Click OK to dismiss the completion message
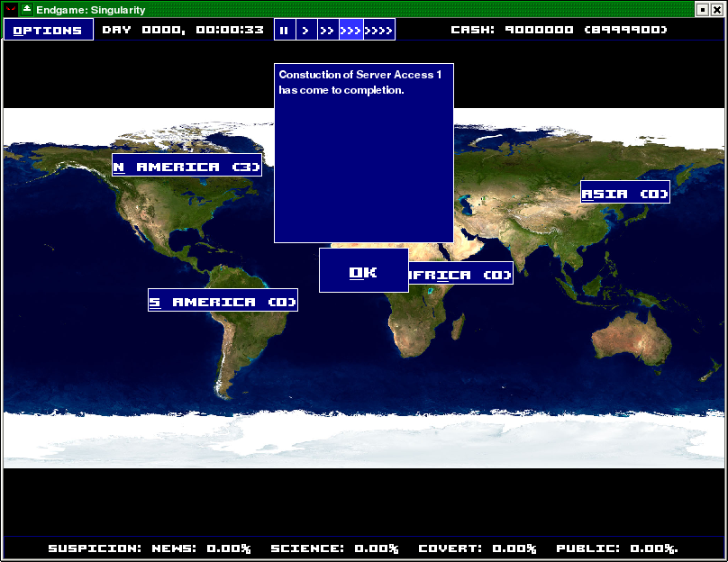728x562 pixels. [x=363, y=271]
